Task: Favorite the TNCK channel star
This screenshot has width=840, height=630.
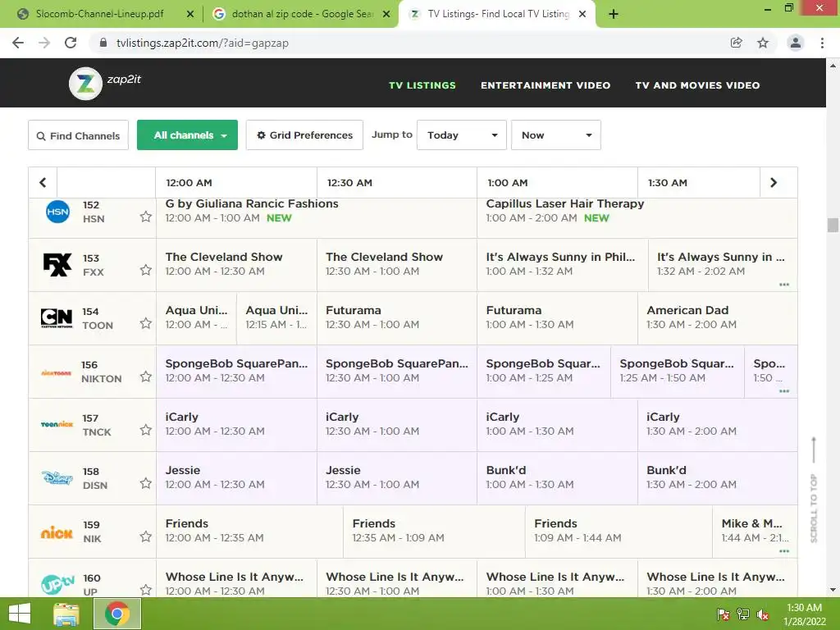Action: tap(146, 430)
